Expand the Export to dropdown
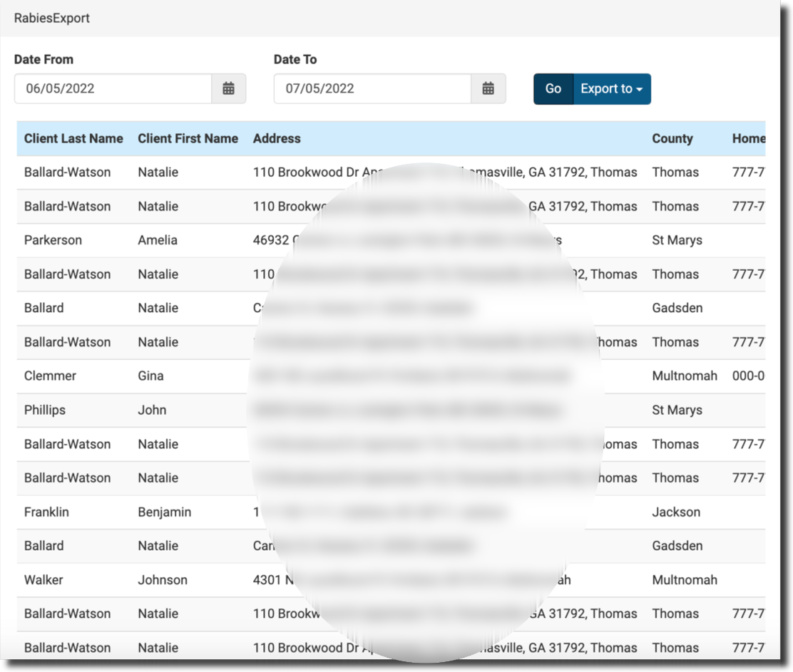Image resolution: width=793 pixels, height=672 pixels. coord(612,88)
